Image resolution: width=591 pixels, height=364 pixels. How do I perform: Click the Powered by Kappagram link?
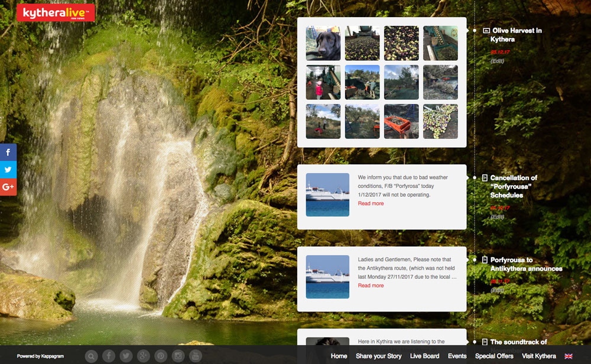point(40,356)
